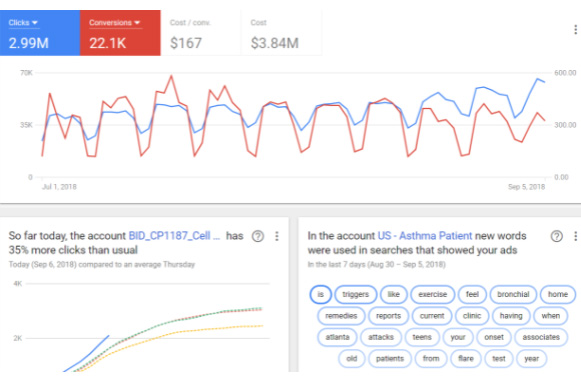
Task: Open help for the clicks insight card
Action: (258, 236)
